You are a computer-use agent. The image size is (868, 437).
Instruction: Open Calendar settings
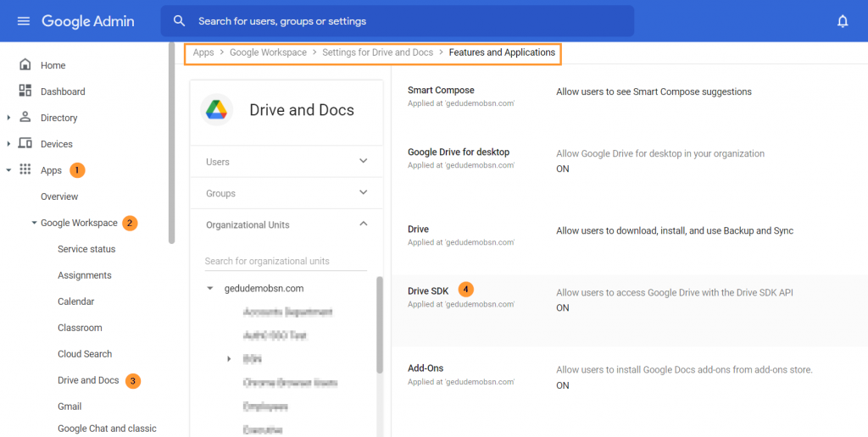75,301
